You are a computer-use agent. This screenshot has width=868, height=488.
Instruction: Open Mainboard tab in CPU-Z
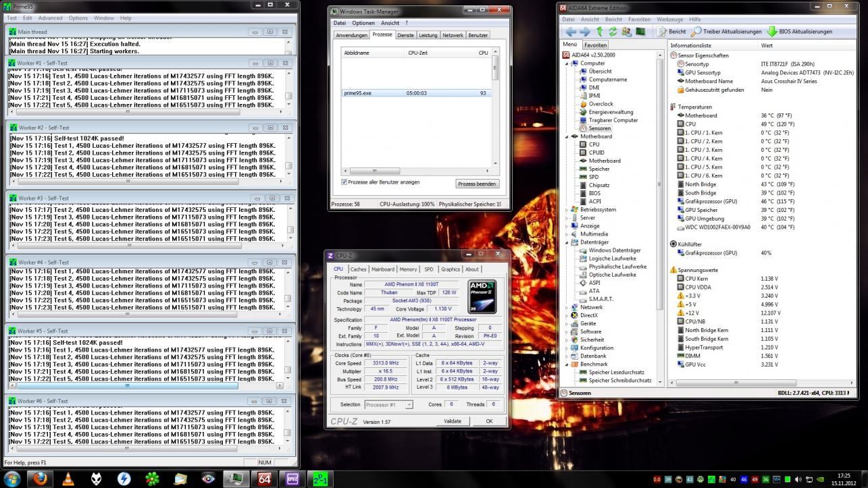[x=383, y=269]
